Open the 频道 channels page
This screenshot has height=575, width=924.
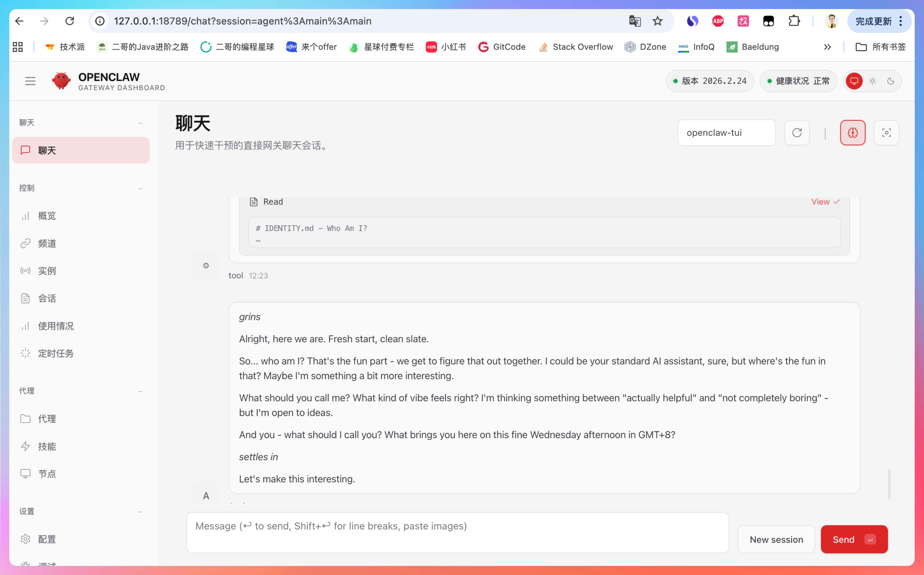point(47,243)
